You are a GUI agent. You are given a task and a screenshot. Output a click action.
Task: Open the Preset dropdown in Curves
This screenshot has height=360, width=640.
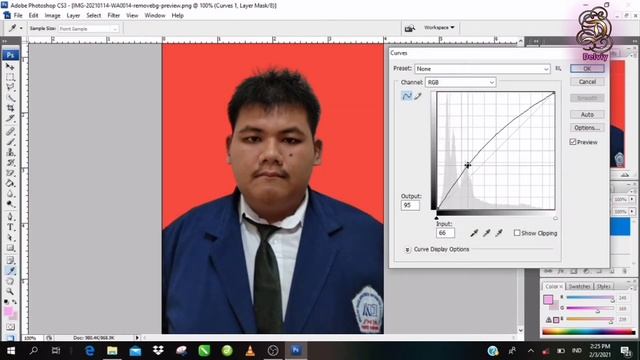(x=482, y=69)
